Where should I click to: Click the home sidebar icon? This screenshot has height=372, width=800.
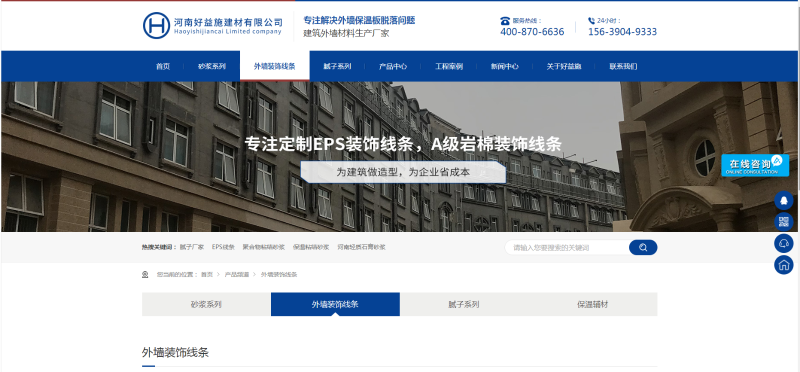784,265
